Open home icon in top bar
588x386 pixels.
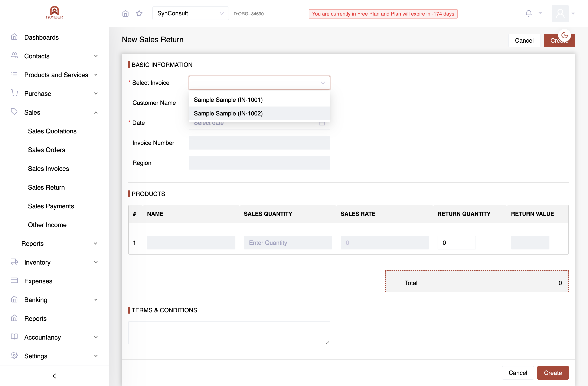pyautogui.click(x=125, y=13)
